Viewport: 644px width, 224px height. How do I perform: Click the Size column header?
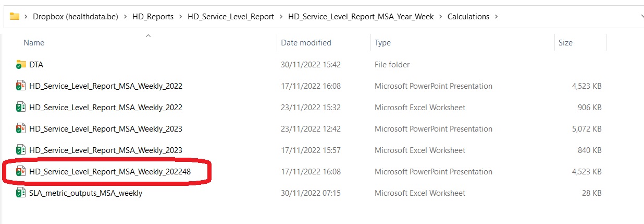pos(565,43)
